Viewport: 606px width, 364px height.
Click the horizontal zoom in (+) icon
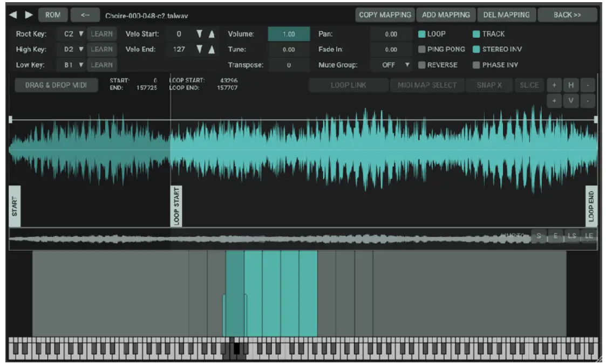click(554, 85)
